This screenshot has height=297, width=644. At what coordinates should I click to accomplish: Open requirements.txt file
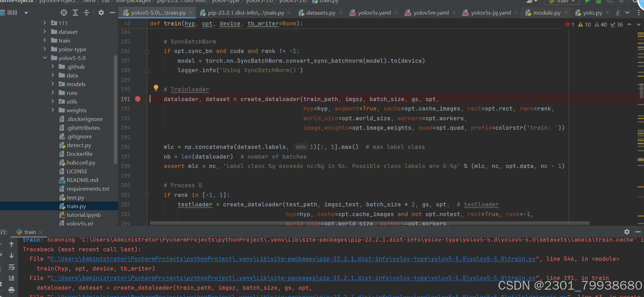[x=88, y=189]
